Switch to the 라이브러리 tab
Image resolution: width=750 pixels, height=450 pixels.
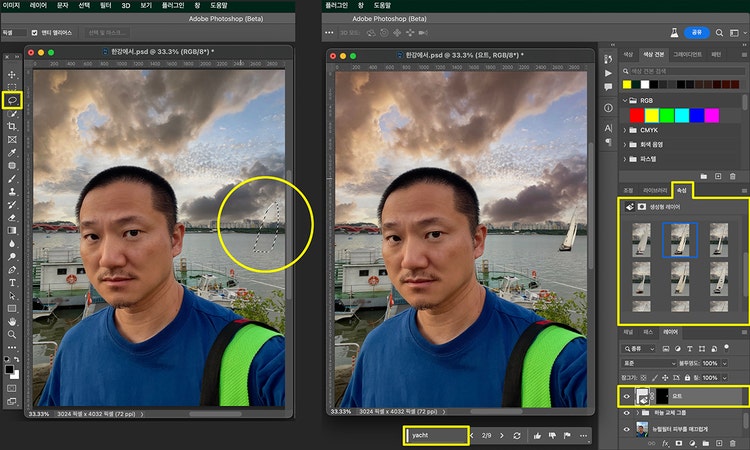(x=655, y=190)
